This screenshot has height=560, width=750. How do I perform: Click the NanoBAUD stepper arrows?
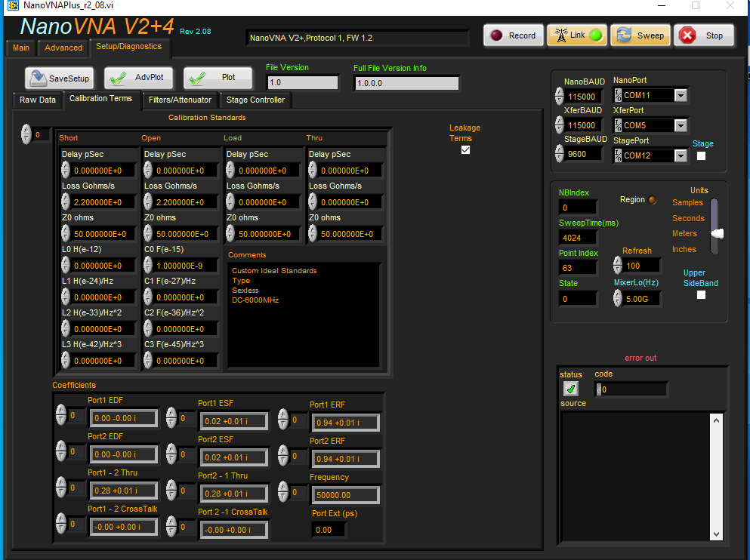559,96
